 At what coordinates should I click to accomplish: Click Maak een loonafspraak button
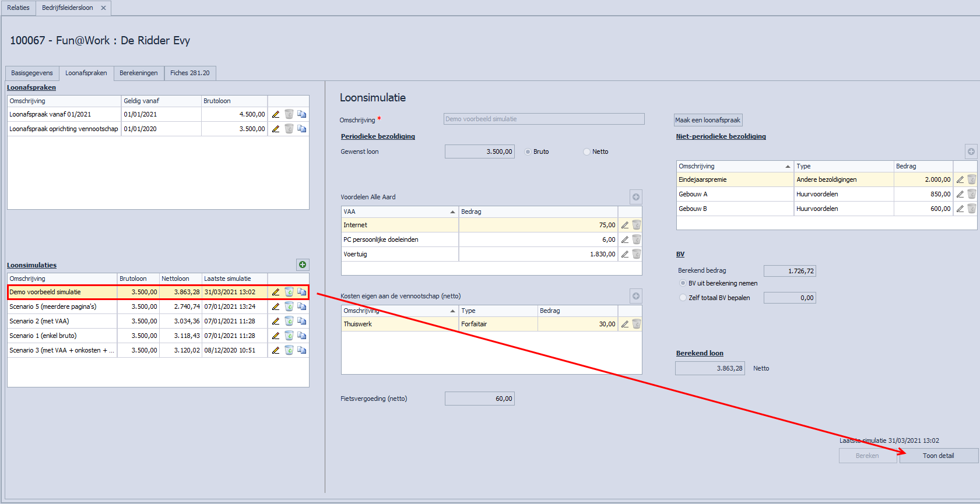tap(708, 120)
